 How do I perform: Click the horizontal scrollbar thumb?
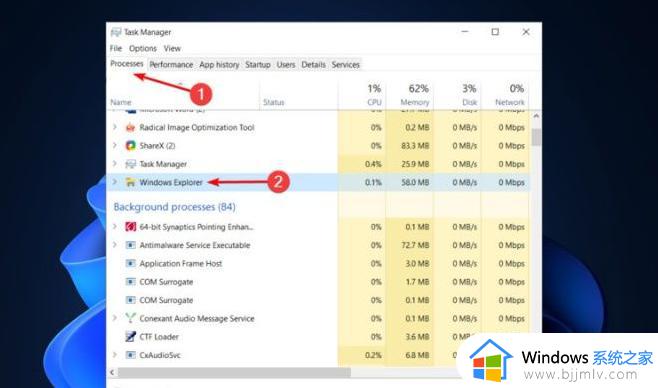(234, 372)
